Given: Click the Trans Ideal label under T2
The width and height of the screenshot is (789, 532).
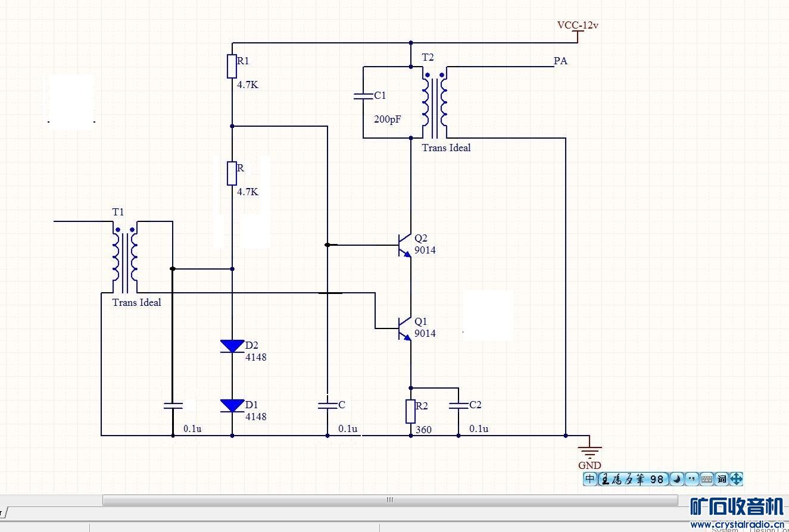Looking at the screenshot, I should pos(446,148).
